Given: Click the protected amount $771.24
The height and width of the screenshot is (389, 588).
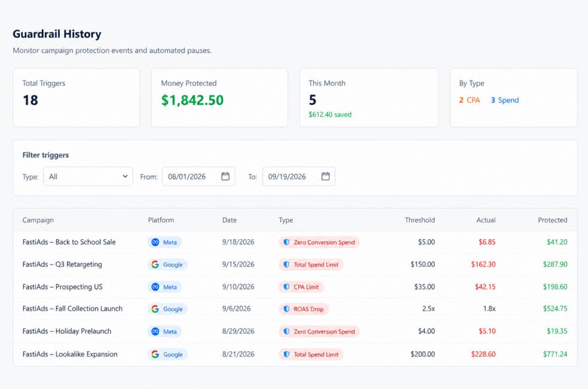Looking at the screenshot, I should [555, 354].
